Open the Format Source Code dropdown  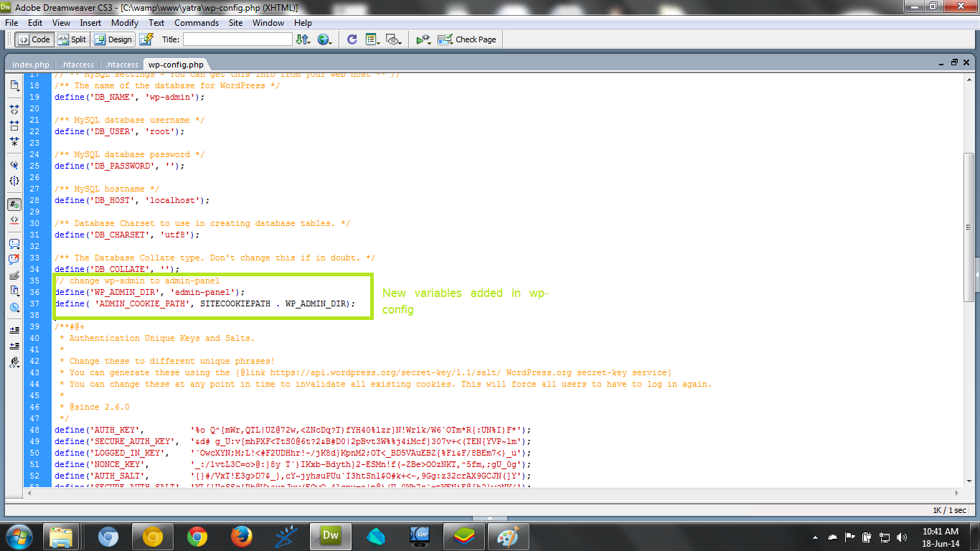click(x=14, y=362)
